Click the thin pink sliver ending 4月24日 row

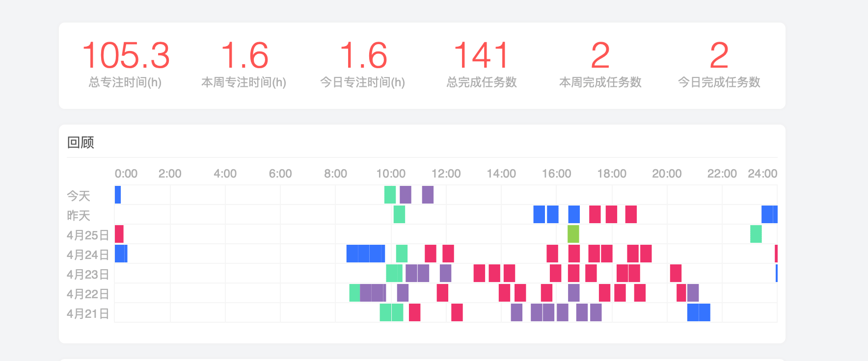pos(776,254)
